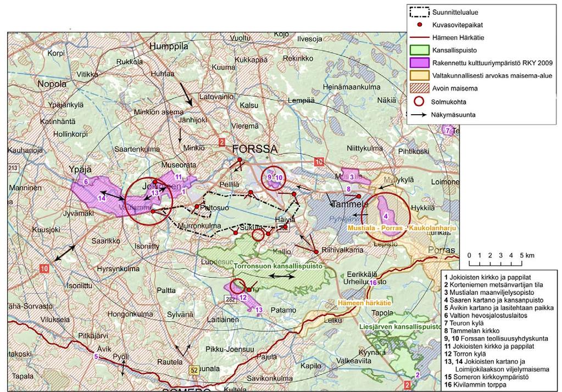The width and height of the screenshot is (562, 392).
Task: Click map marker 12 near road 282
Action: (x=243, y=297)
